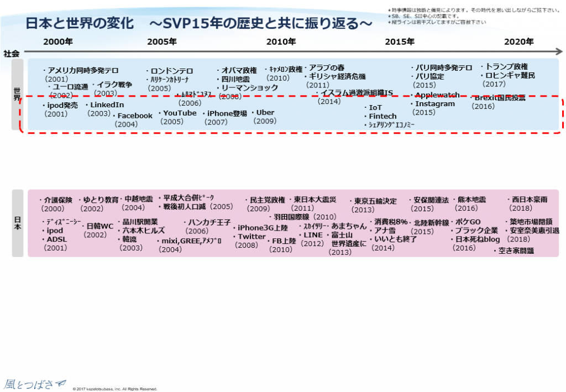566x392 pixels.
Task: Click the text 'いいとも終了'
Action: (x=396, y=239)
